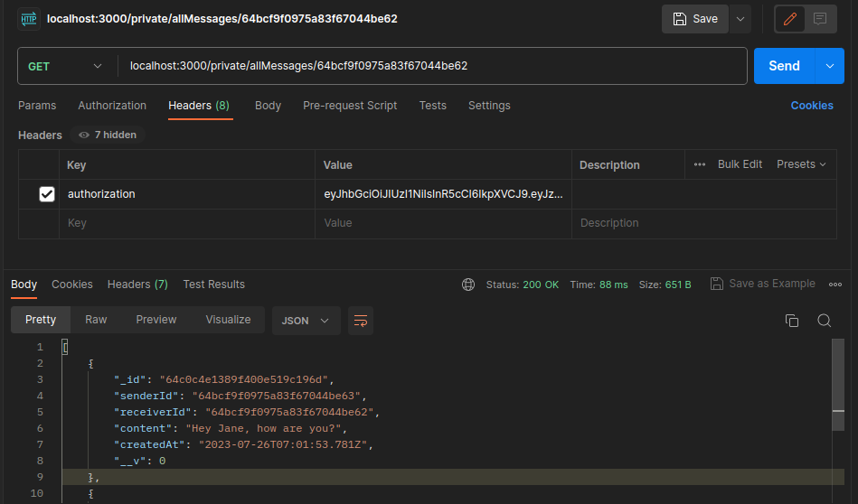The image size is (858, 504).
Task: Click the "receiverId" response line
Action: (x=247, y=412)
